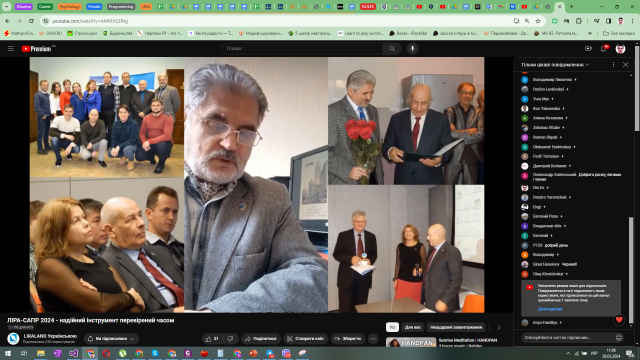Open the Create video camera icon
This screenshot has width=640, height=360.
pos(588,49)
